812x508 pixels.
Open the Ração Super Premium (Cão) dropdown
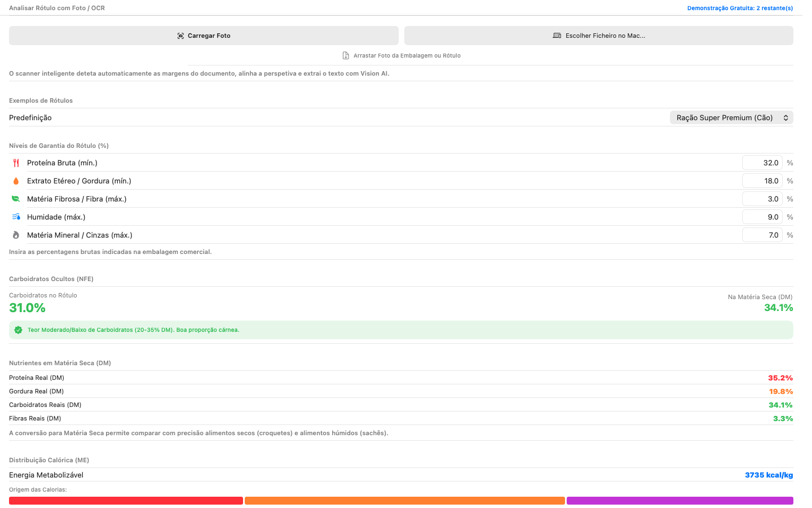pos(731,117)
